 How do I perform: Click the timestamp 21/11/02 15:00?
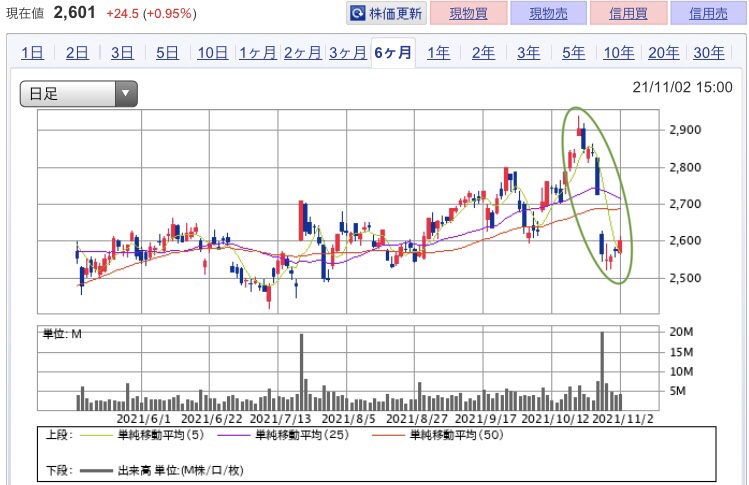[x=682, y=87]
